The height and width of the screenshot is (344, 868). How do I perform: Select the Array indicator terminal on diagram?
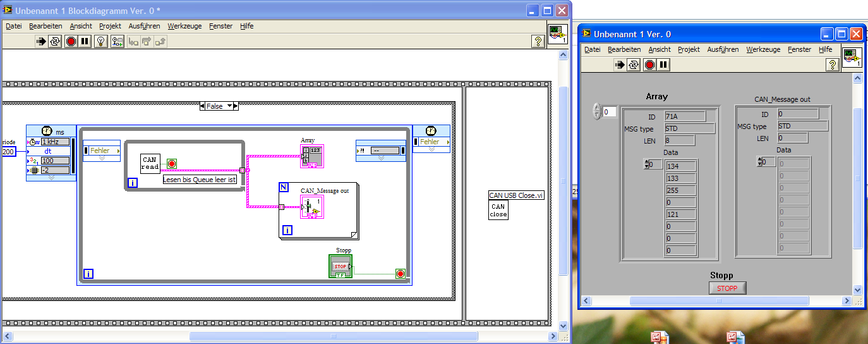click(312, 156)
